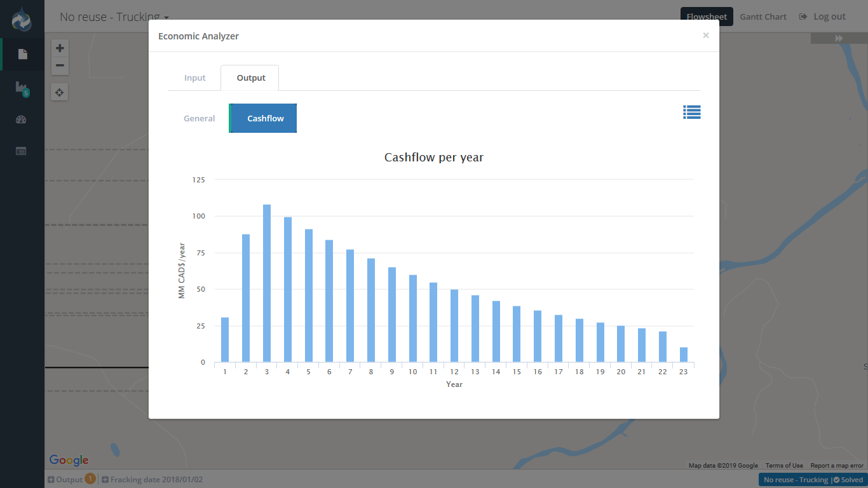Click the year 3 cashflow bar
The width and height of the screenshot is (868, 488).
coord(267,283)
